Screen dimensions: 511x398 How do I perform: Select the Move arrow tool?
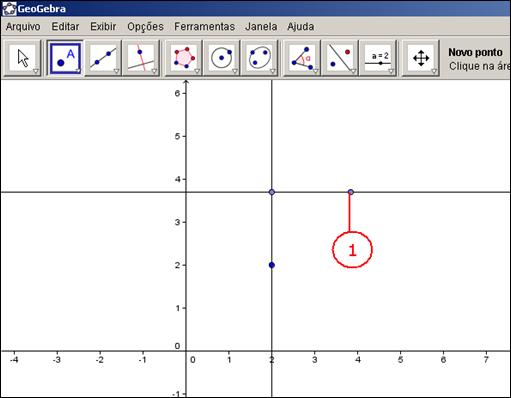coord(23,58)
